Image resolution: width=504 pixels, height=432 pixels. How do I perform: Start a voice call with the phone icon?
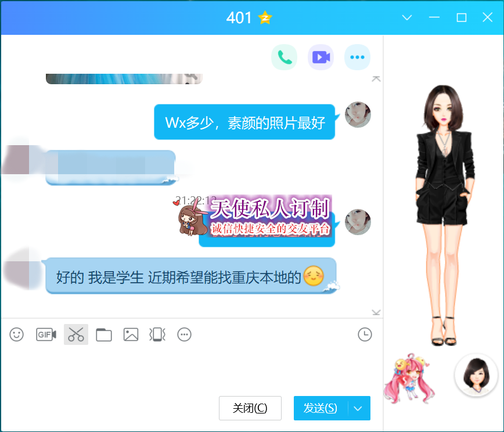tap(285, 57)
